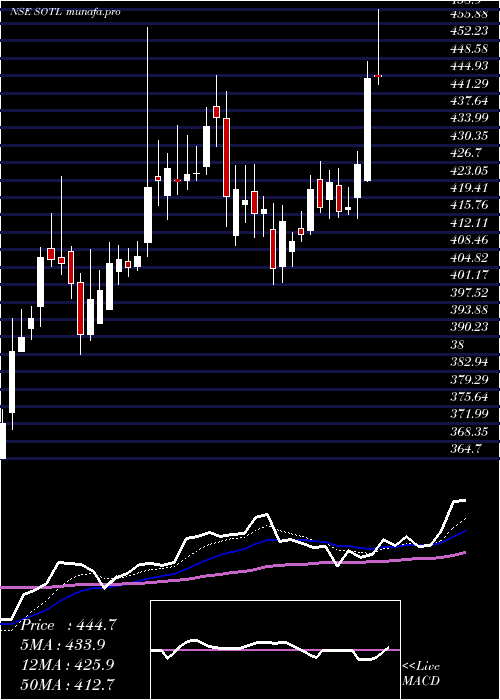Click the 404.82 price level
Image resolution: width=500 pixels, height=700 pixels.
pyautogui.click(x=469, y=257)
